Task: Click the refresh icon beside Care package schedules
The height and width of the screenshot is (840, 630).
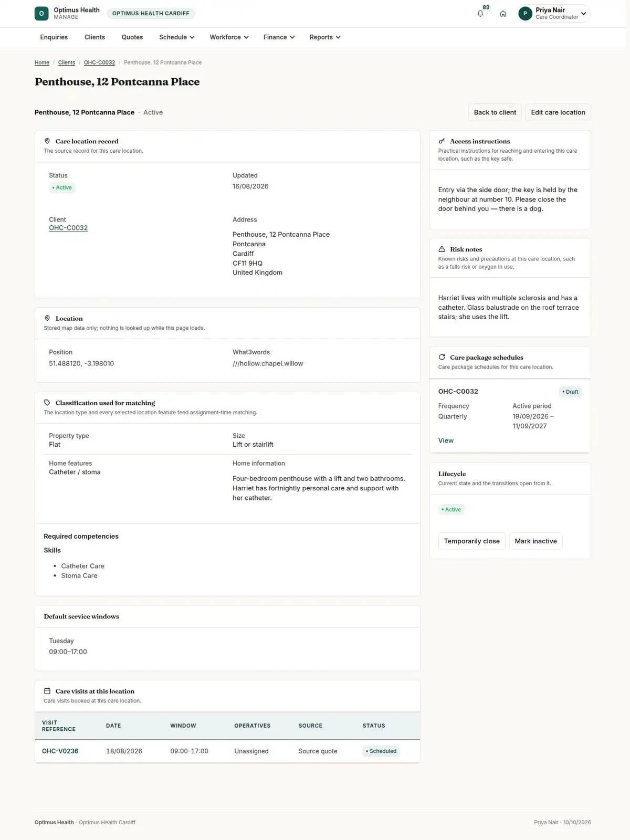Action: click(x=442, y=357)
